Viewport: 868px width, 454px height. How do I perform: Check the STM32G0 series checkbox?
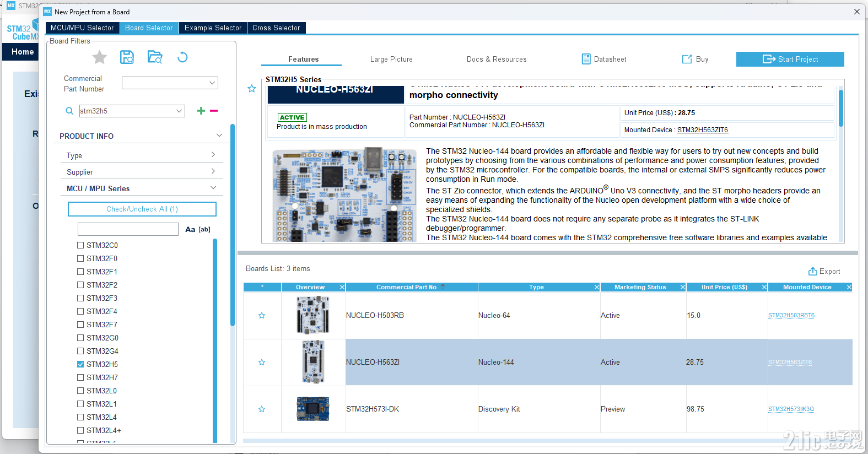(x=80, y=338)
